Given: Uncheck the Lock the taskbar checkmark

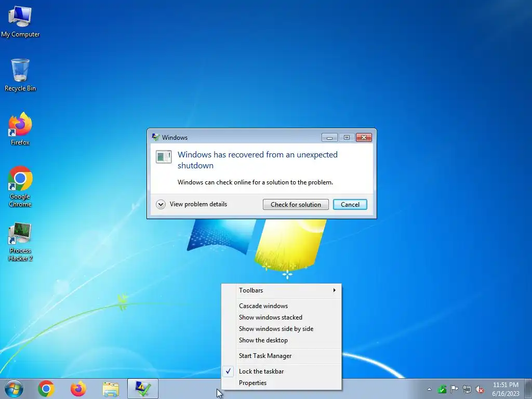Looking at the screenshot, I should pyautogui.click(x=229, y=371).
